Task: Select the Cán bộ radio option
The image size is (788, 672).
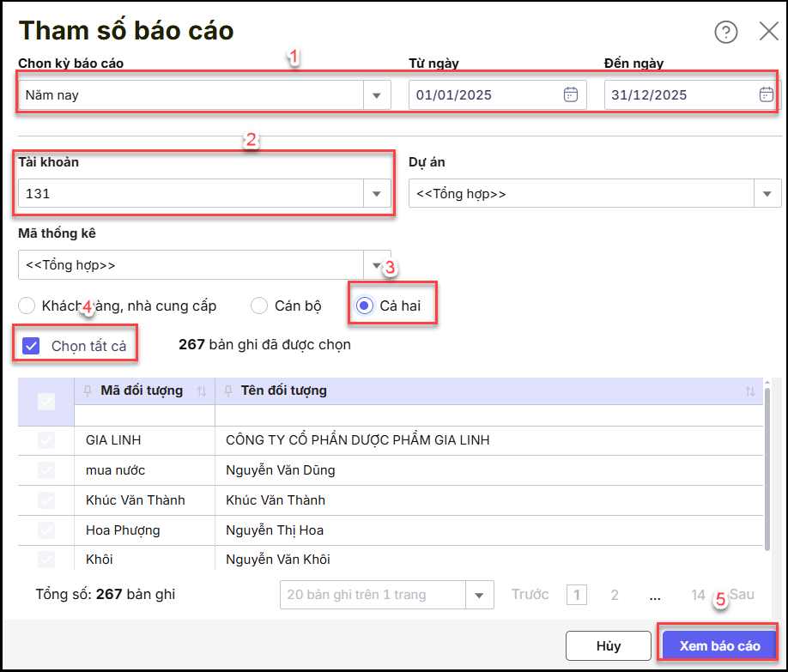Action: pos(259,306)
